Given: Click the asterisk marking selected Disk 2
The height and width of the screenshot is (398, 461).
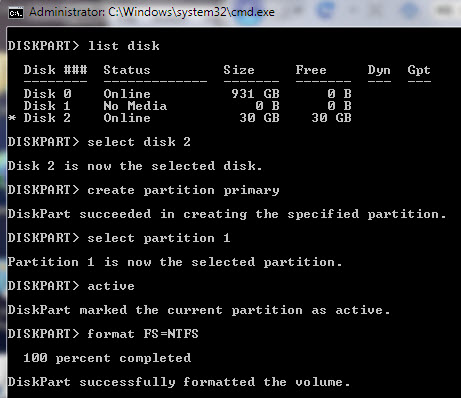Looking at the screenshot, I should coord(12,118).
